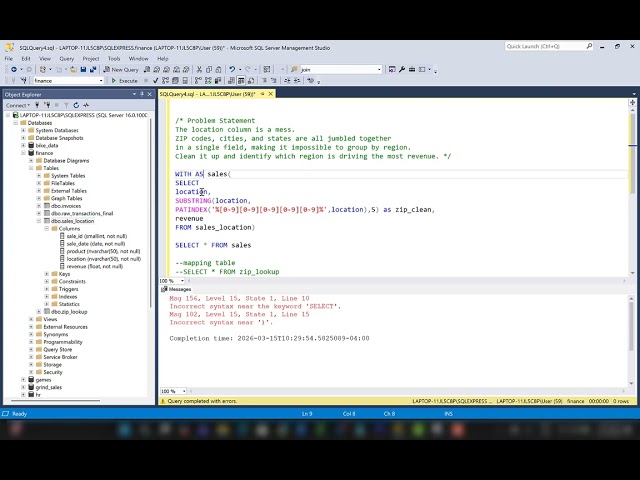Screen dimensions: 640x480
Task: Click Disconnect plug icon in Object Explorer
Action: (x=47, y=105)
